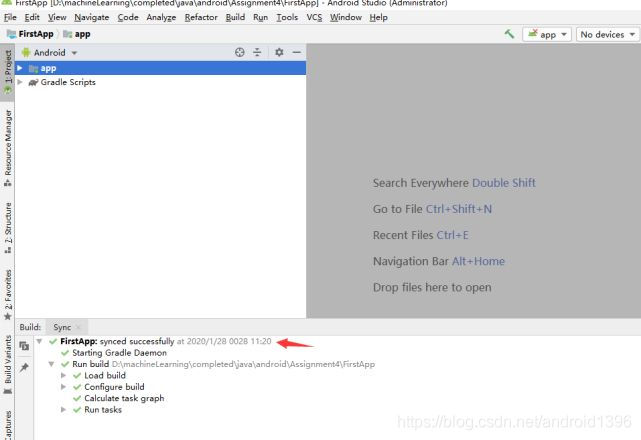Click the Search Everywhere Double Shift hint
The height and width of the screenshot is (440, 641).
(x=454, y=183)
